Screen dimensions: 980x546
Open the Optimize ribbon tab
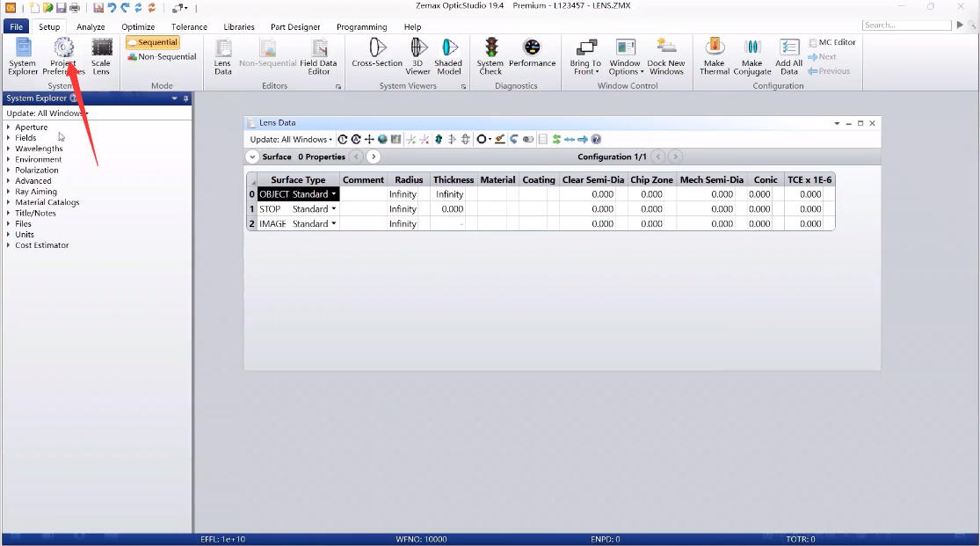(x=138, y=27)
